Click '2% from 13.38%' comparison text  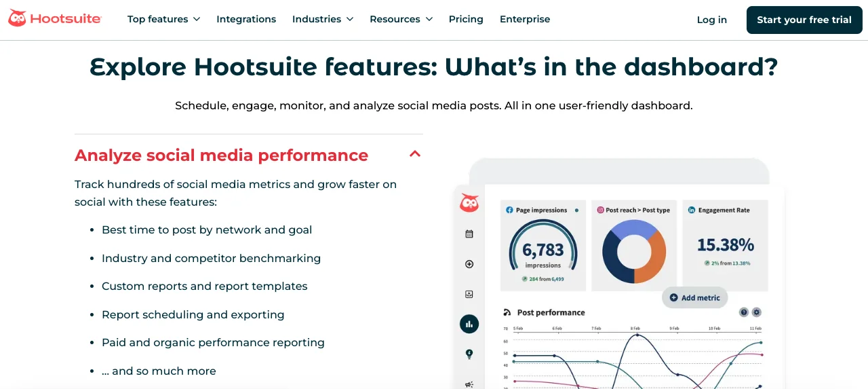coord(731,263)
